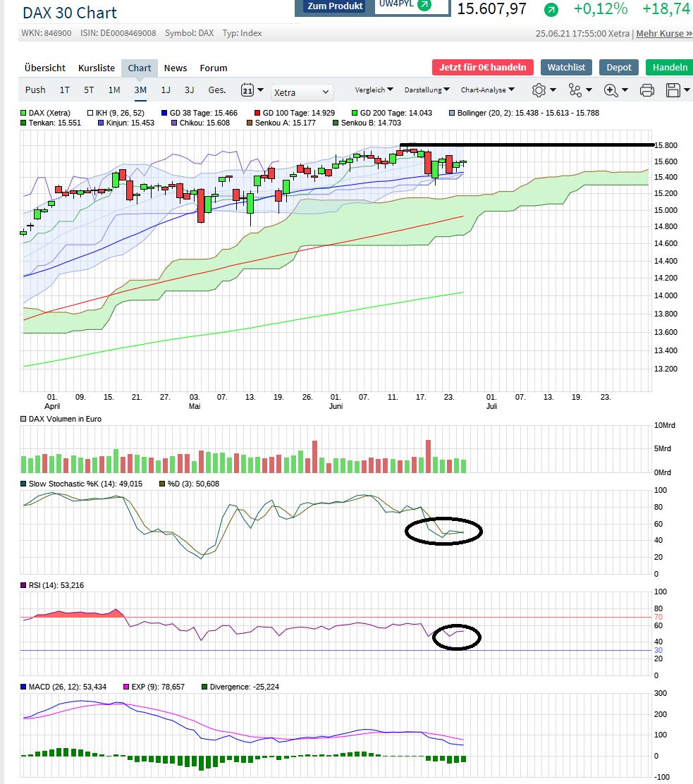693x784 pixels.
Task: Open the Xetra exchange dropdown
Action: coord(302,92)
